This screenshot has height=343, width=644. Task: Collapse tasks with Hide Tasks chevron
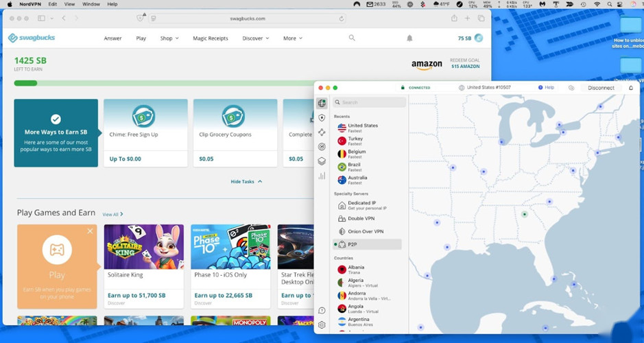pos(246,182)
